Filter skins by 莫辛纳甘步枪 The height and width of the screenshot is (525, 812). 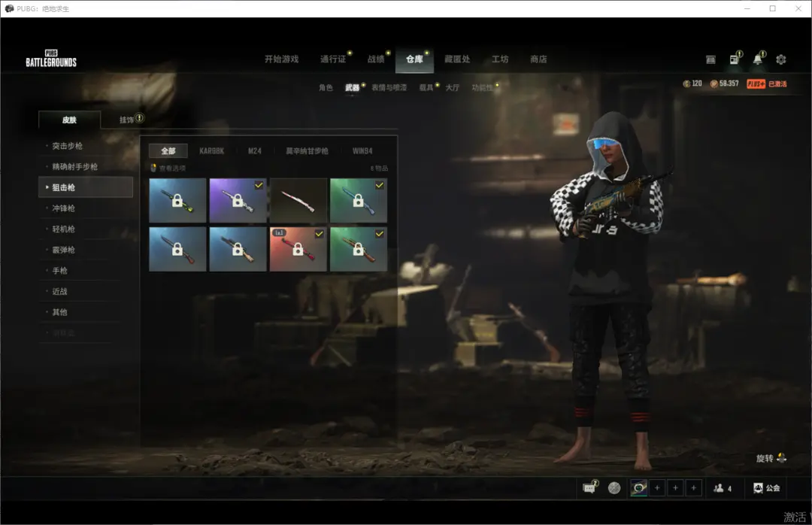point(307,151)
